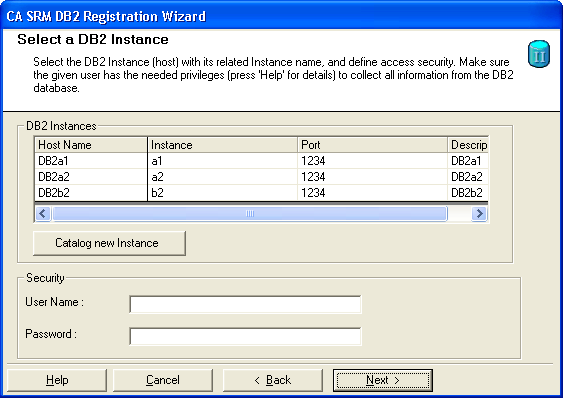Focus the User Name input field
This screenshot has width=563, height=398.
point(245,305)
